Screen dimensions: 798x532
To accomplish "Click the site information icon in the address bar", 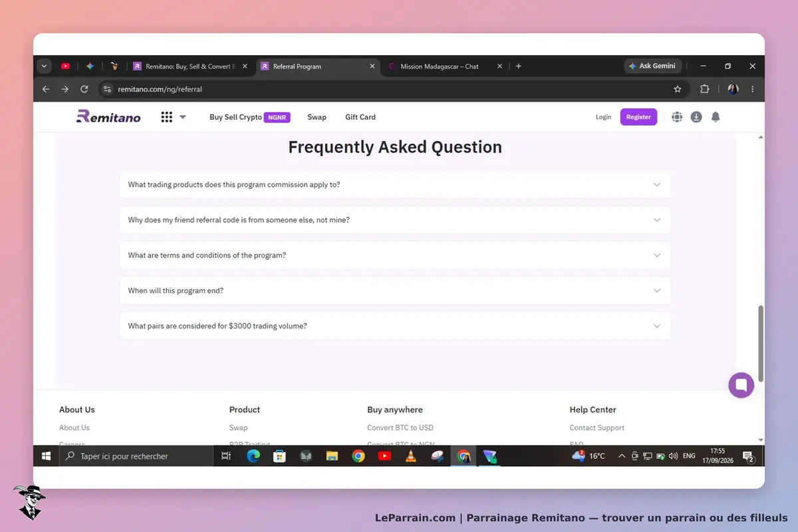I will (107, 89).
